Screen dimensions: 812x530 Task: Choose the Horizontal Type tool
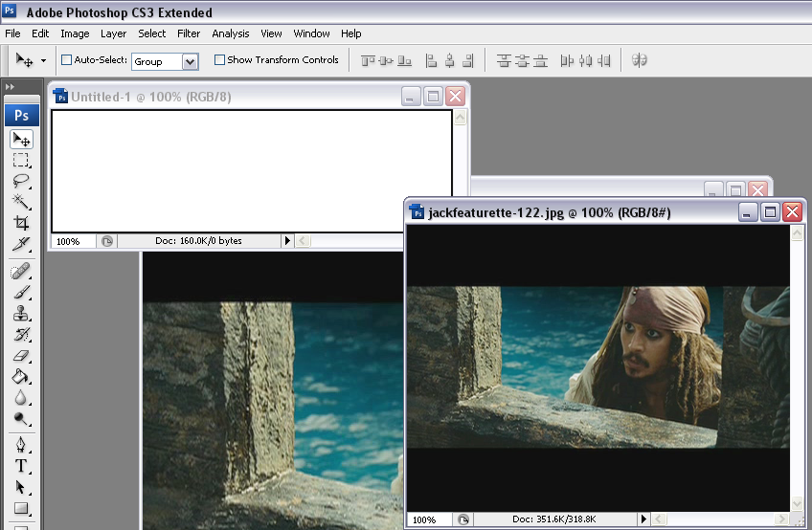pyautogui.click(x=21, y=466)
